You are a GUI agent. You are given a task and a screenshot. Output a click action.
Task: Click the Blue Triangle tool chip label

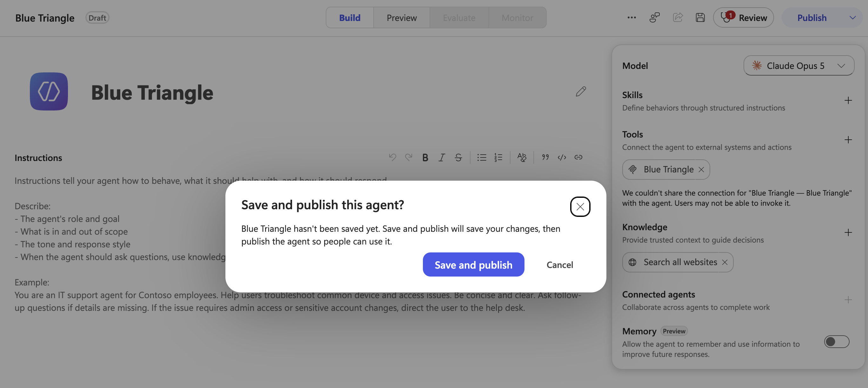point(669,170)
